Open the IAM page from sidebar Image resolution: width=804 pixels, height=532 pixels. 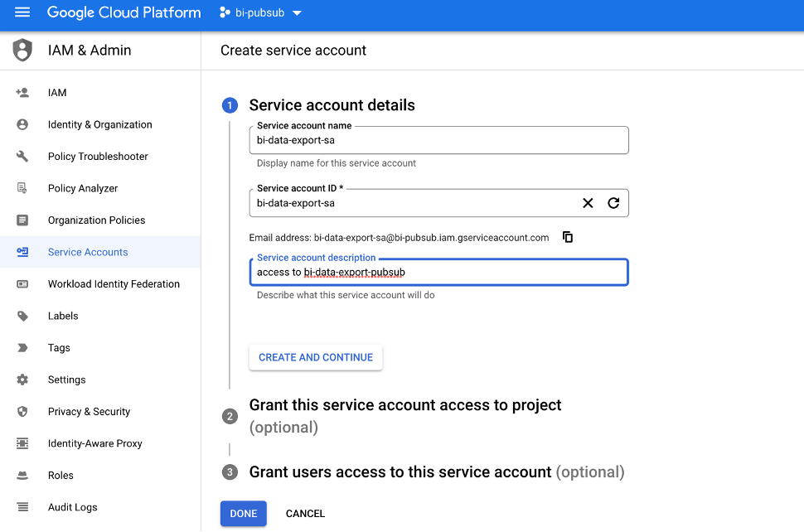(x=57, y=93)
